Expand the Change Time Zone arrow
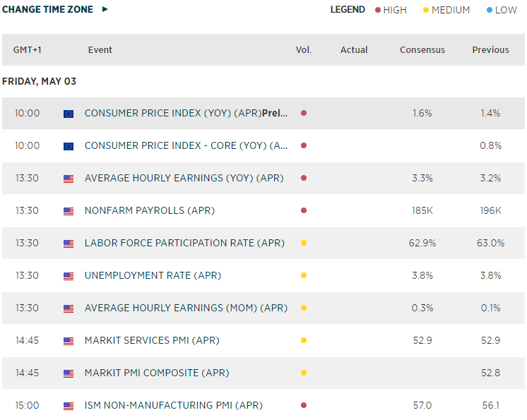The width and height of the screenshot is (527, 420). pos(105,9)
